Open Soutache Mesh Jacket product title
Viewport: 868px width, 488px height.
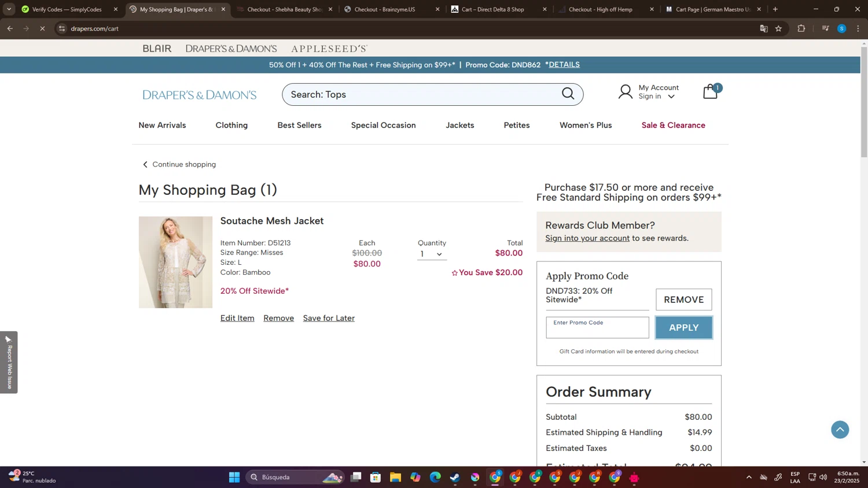(x=271, y=221)
